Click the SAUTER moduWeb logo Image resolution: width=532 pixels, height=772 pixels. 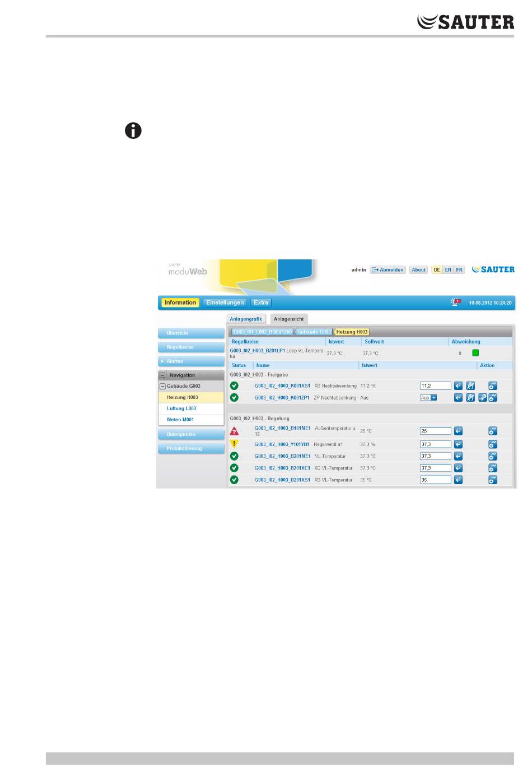[188, 270]
